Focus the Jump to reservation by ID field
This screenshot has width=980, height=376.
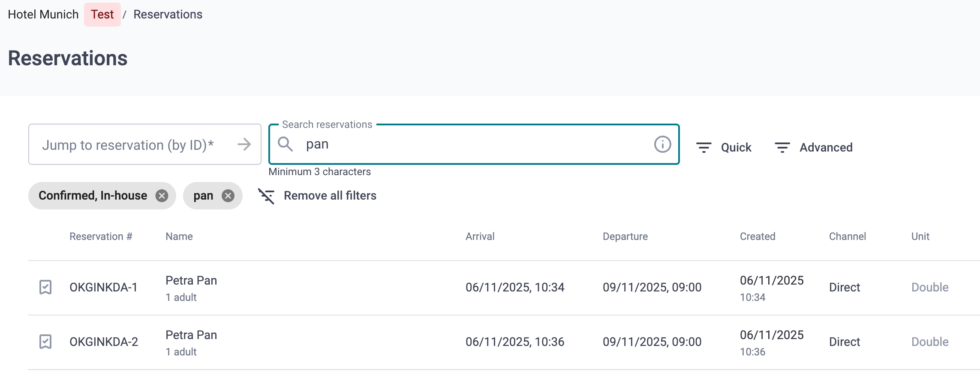pyautogui.click(x=145, y=144)
